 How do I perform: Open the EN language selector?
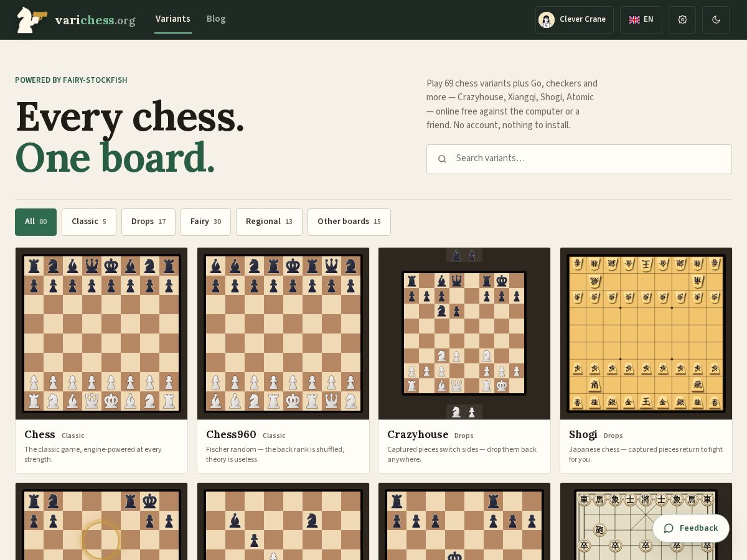click(x=641, y=20)
